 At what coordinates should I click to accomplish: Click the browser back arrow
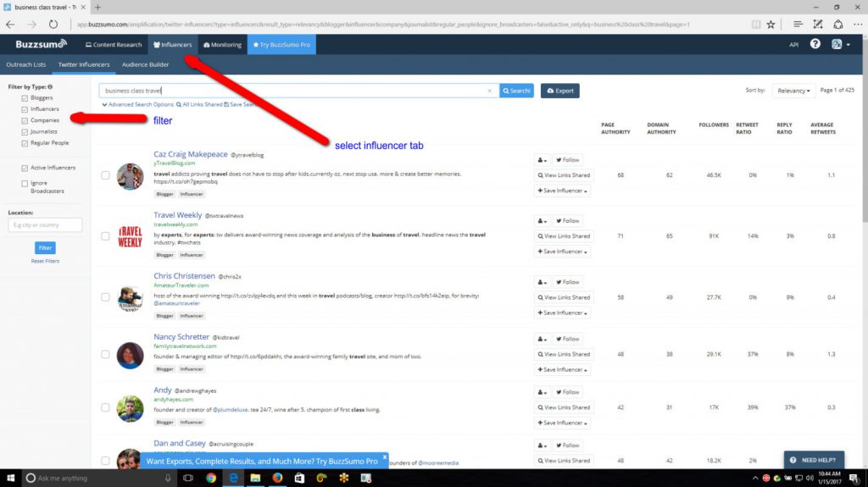[10, 25]
